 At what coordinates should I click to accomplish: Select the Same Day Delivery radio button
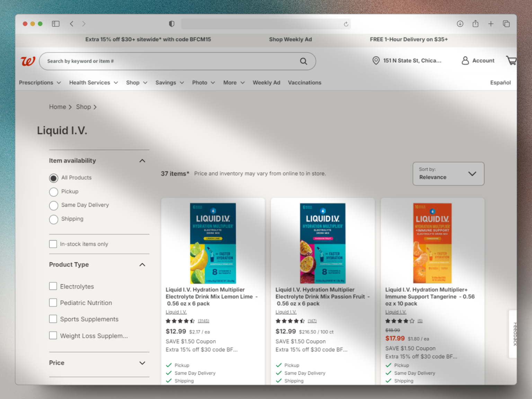[x=53, y=205]
